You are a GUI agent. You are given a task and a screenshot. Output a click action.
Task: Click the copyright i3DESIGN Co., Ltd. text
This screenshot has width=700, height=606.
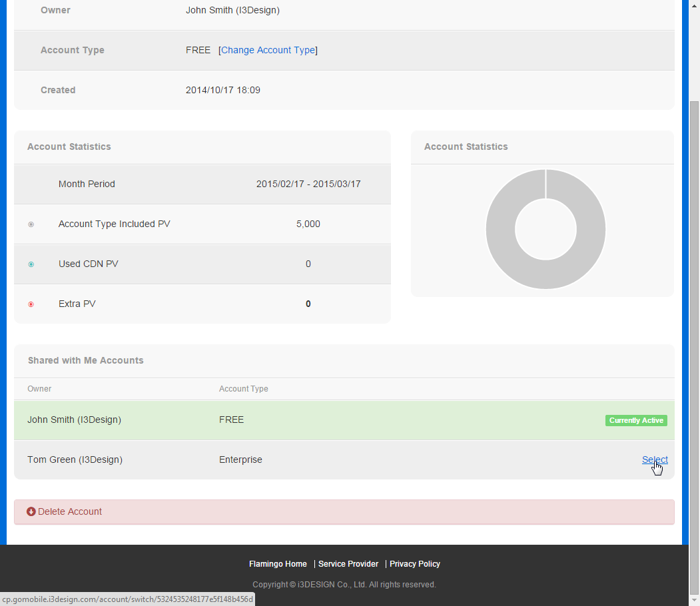[x=344, y=585]
